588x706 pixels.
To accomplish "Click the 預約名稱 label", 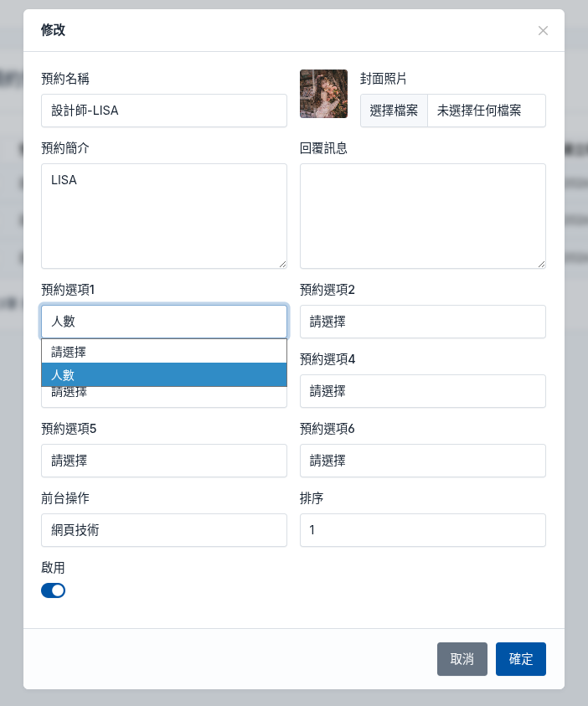I will 65,79.
